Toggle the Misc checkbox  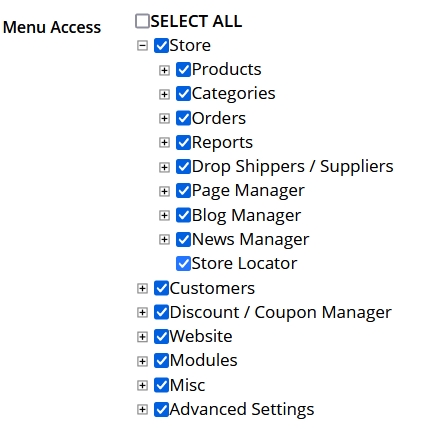[x=161, y=385]
